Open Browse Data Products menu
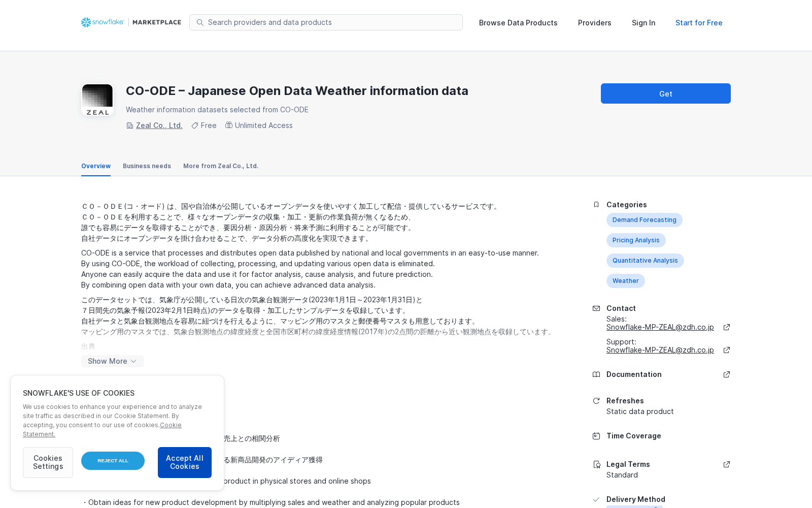The image size is (812, 508). pyautogui.click(x=518, y=23)
